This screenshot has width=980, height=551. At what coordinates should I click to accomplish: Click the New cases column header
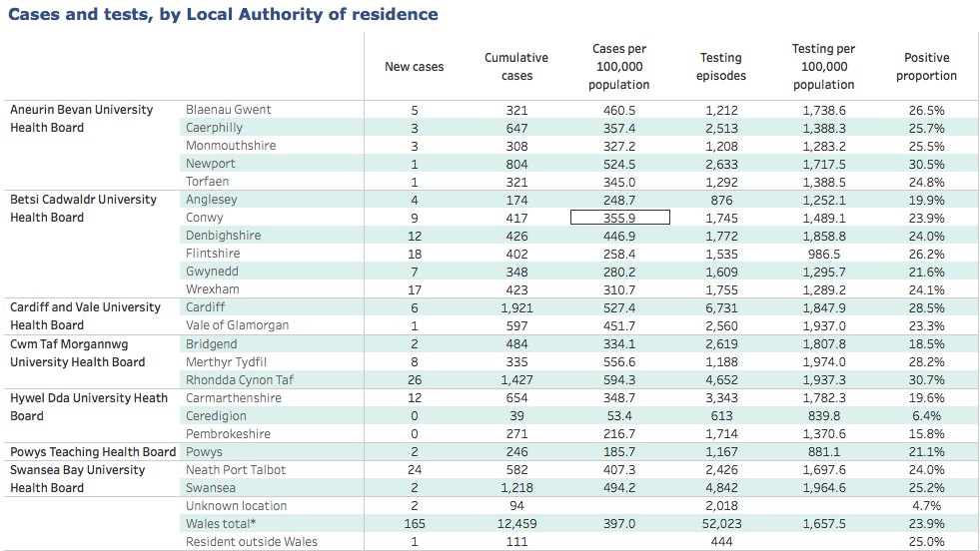pos(414,67)
